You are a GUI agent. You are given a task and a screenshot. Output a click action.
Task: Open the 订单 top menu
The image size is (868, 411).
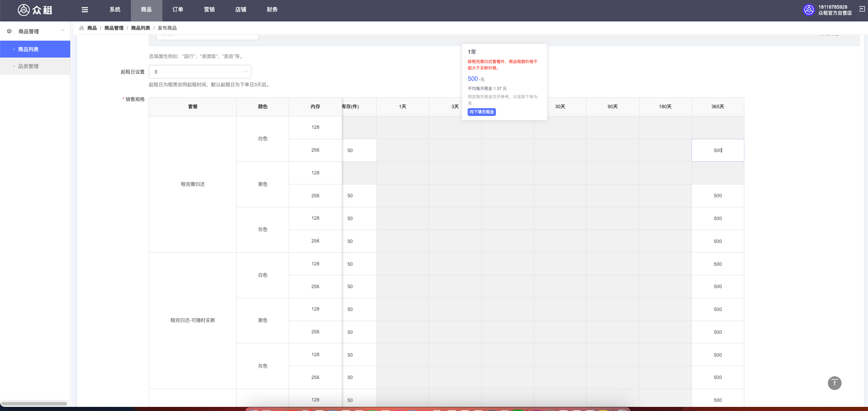click(178, 10)
